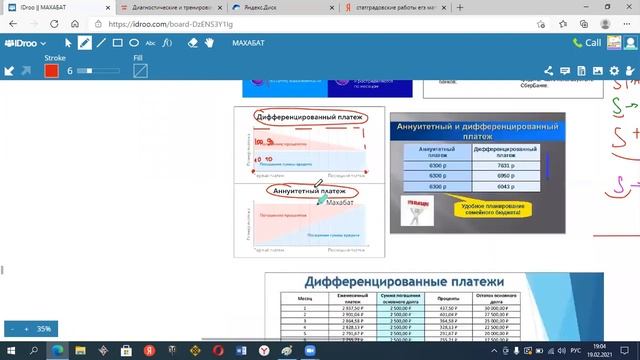The width and height of the screenshot is (640, 360).
Task: Open browser collections icon
Action: tap(584, 24)
